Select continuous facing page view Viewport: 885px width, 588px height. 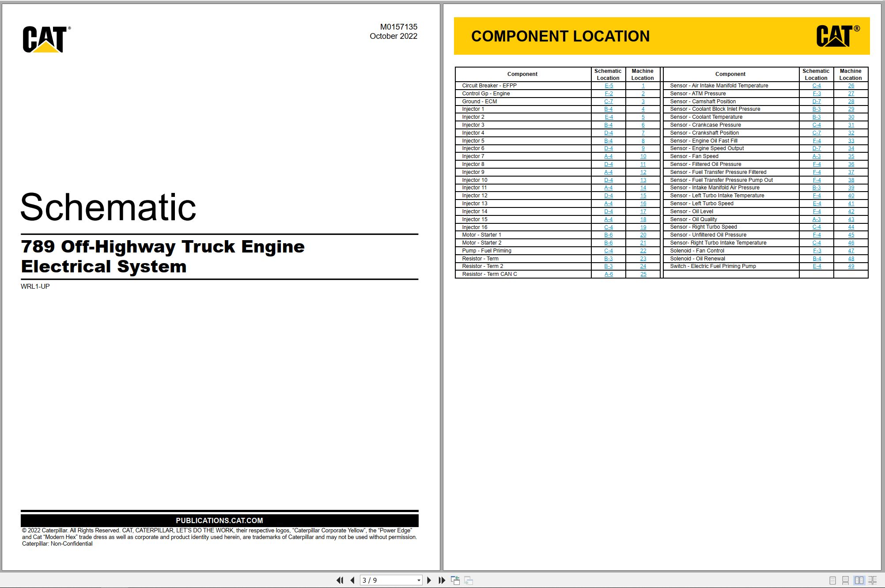[x=873, y=580]
